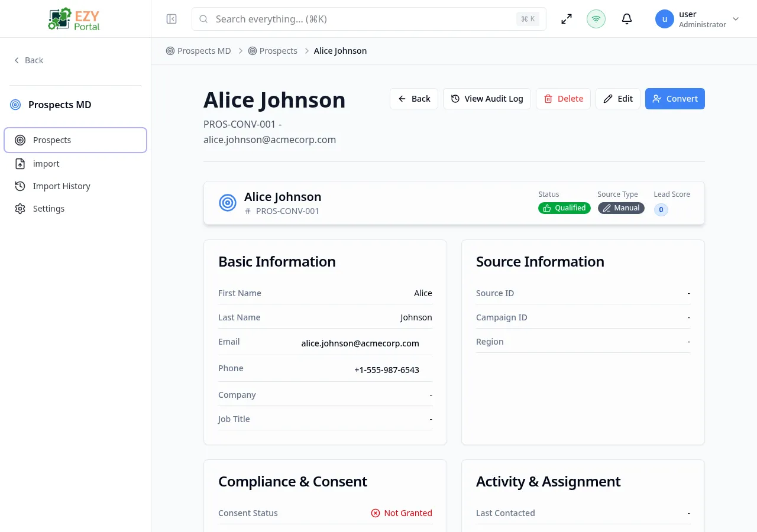Click the search magnifier in the search bar

click(203, 19)
